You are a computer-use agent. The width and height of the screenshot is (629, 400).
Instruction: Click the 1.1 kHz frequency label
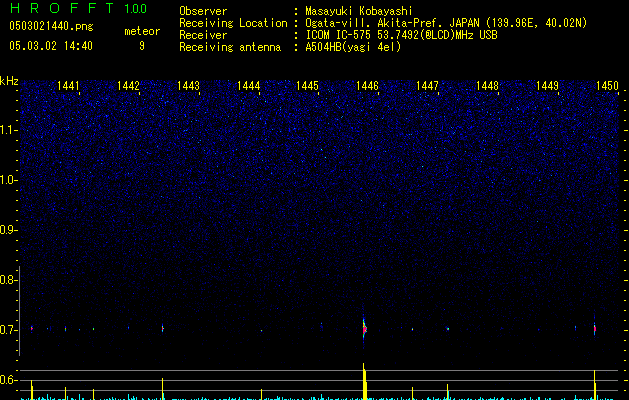(x=8, y=130)
